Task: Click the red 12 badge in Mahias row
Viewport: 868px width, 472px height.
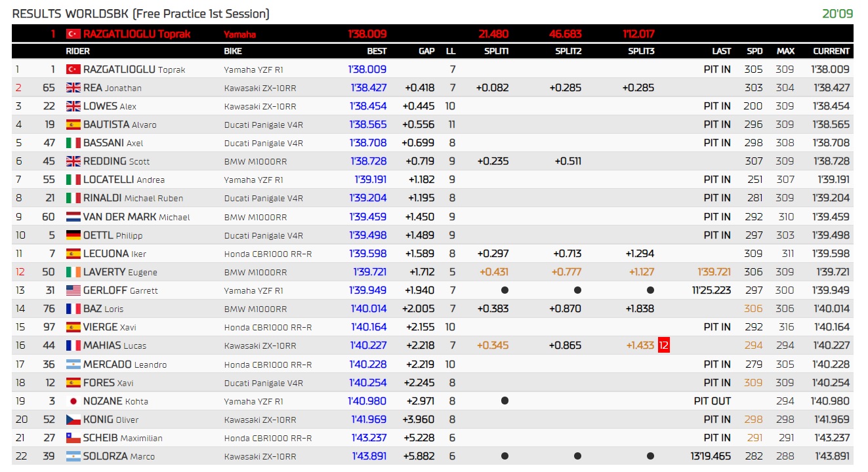Action: click(x=664, y=345)
